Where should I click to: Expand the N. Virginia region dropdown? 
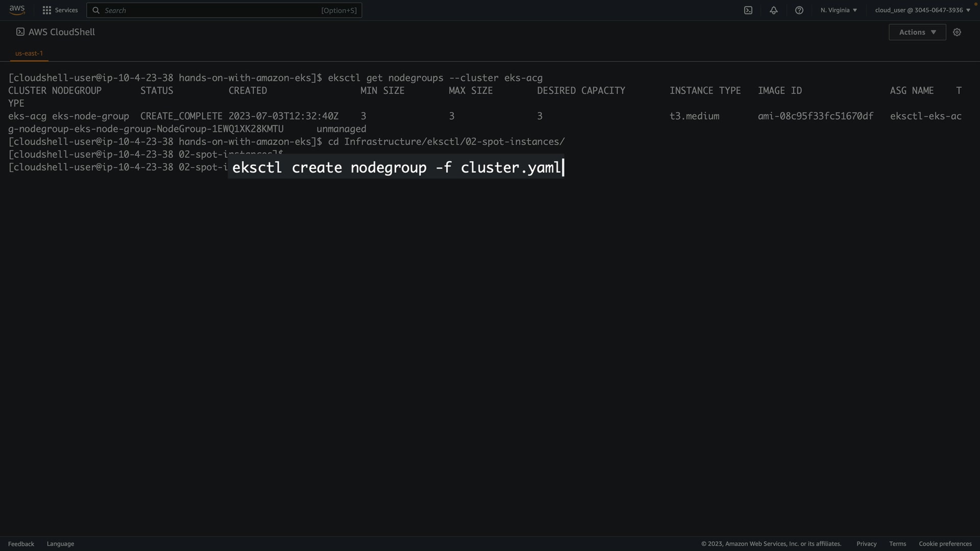839,10
